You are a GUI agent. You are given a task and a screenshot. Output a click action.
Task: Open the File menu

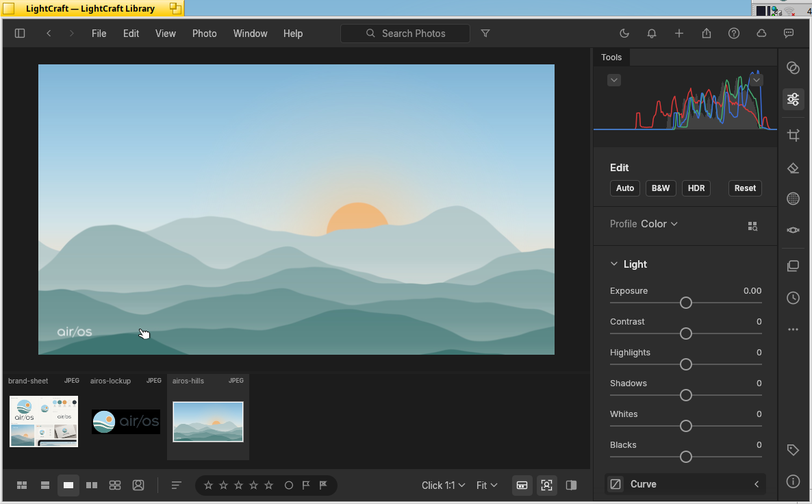99,33
